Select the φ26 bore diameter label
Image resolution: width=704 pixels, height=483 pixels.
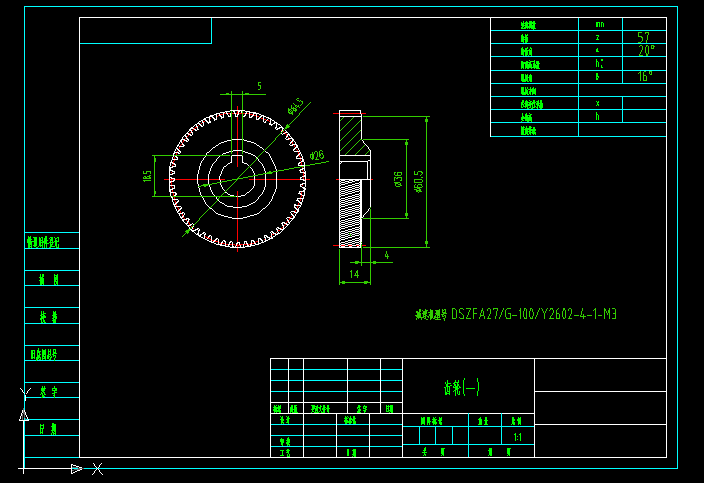click(316, 155)
